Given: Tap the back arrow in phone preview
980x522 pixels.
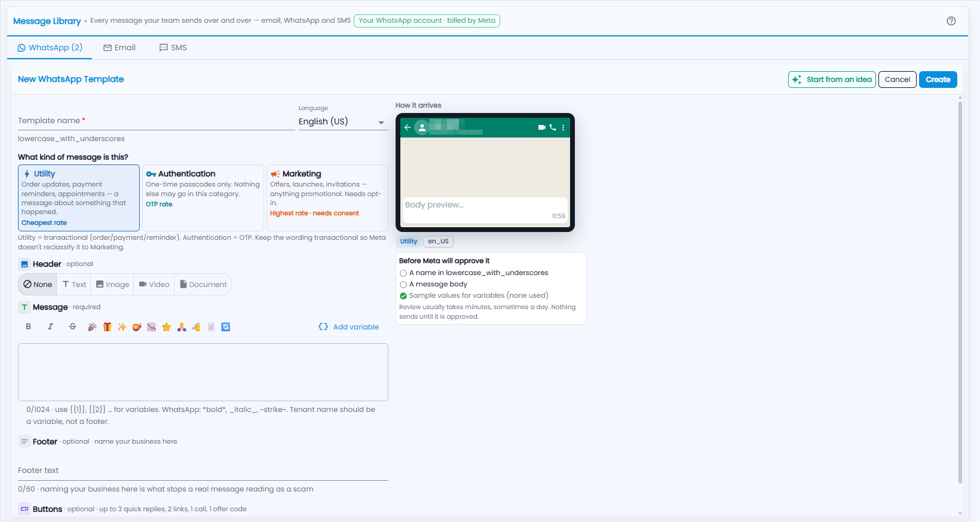Looking at the screenshot, I should tap(408, 127).
